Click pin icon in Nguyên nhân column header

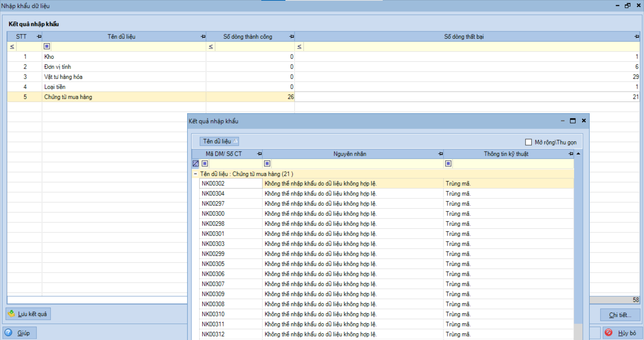[x=440, y=154]
